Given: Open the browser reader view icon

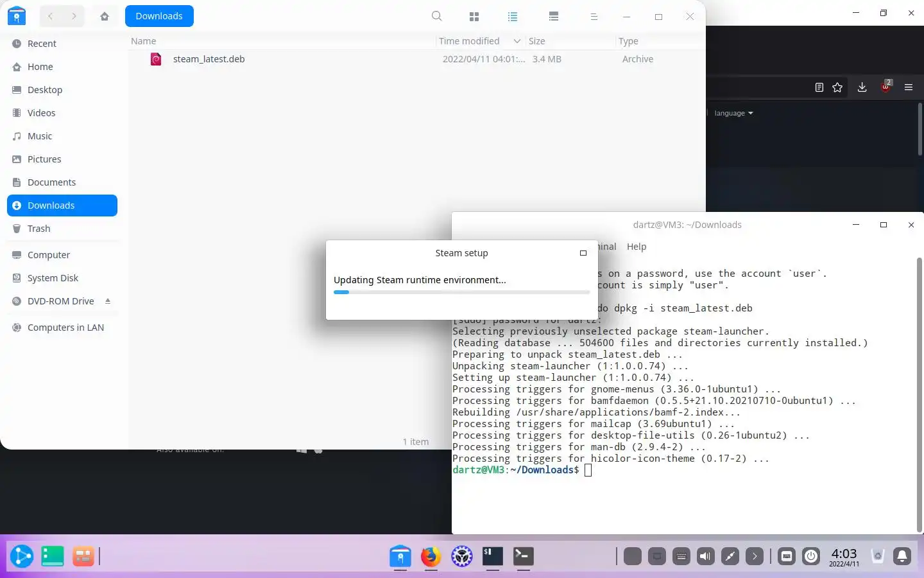Looking at the screenshot, I should 819,87.
